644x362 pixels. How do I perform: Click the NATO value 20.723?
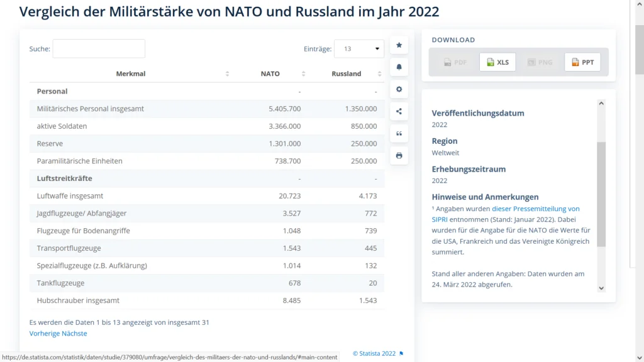289,196
